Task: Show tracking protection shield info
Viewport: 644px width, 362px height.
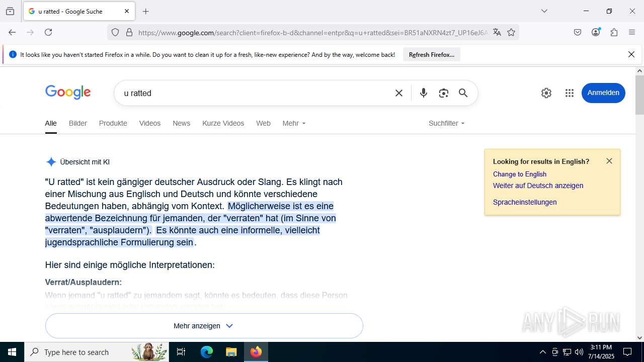Action: 115,32
